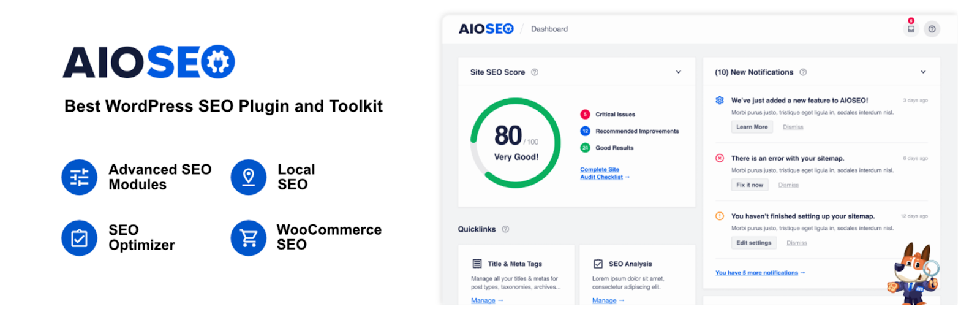The image size is (980, 320).
Task: Click 'There is an error with your sitemap' title
Action: pyautogui.click(x=787, y=158)
